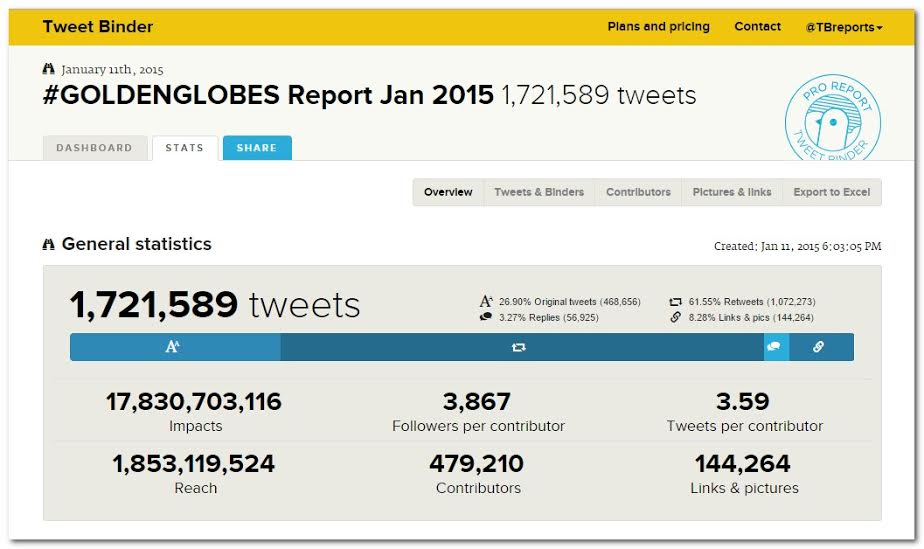This screenshot has height=549, width=924.
Task: Open the Contributors section
Action: pos(638,192)
